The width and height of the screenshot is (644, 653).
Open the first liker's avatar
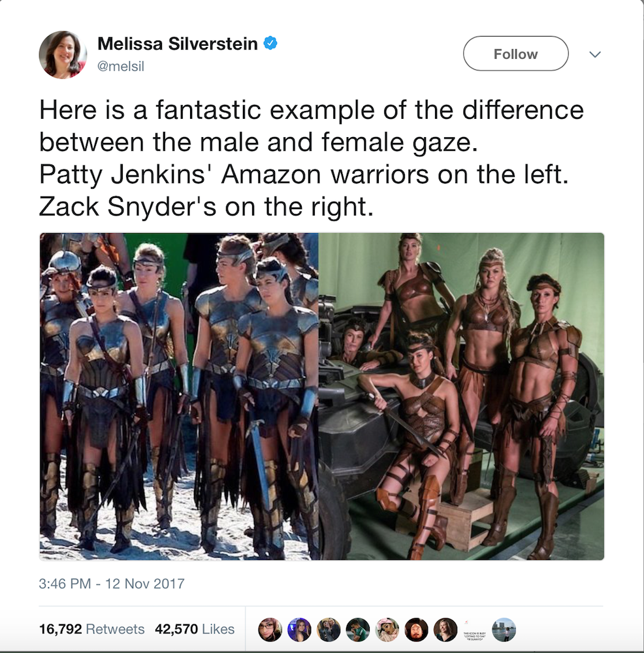pos(270,629)
